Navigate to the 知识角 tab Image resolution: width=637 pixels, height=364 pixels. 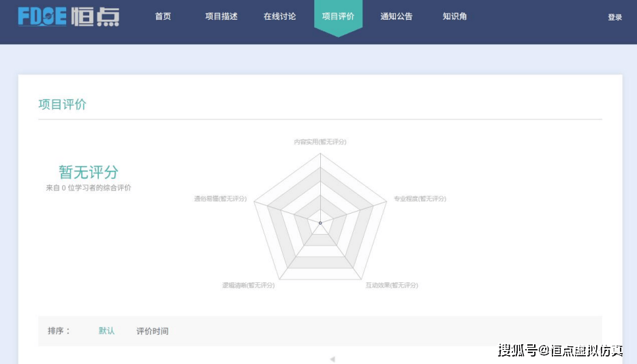tap(454, 16)
